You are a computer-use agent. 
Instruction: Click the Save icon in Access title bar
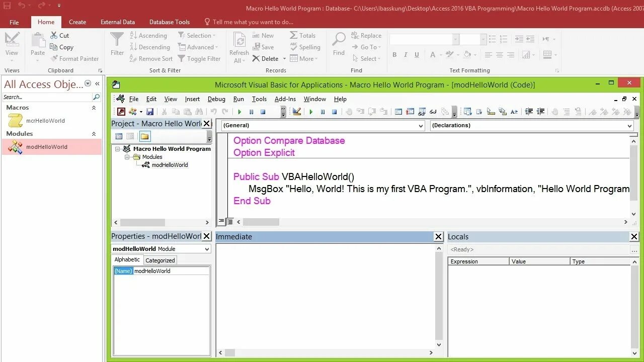pyautogui.click(x=7, y=6)
